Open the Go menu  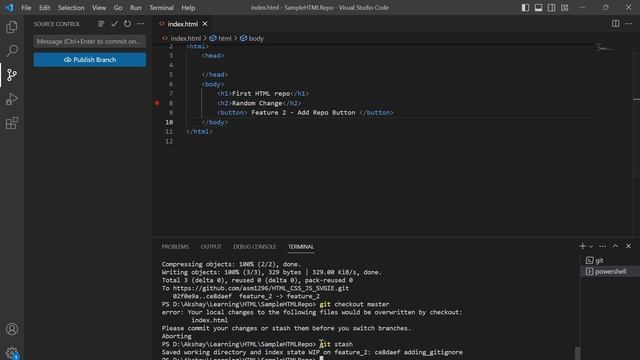[118, 7]
